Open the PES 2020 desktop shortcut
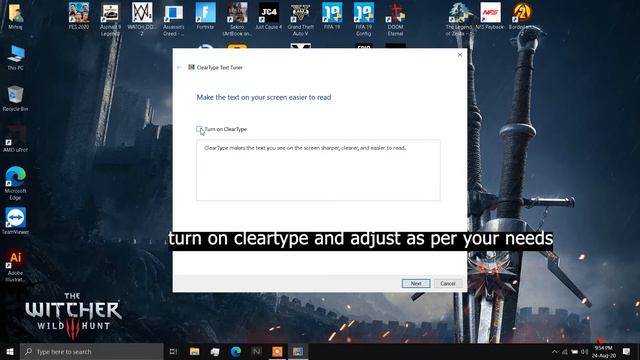640x360 pixels. [79, 16]
